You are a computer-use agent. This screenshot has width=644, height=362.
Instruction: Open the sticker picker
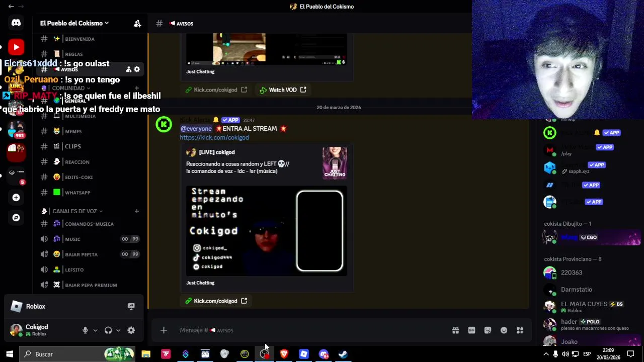point(488,330)
